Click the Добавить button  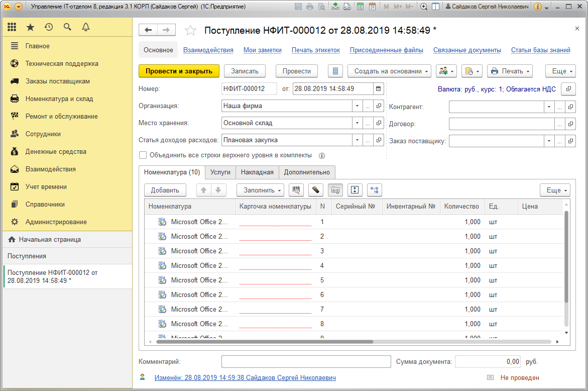pyautogui.click(x=165, y=190)
